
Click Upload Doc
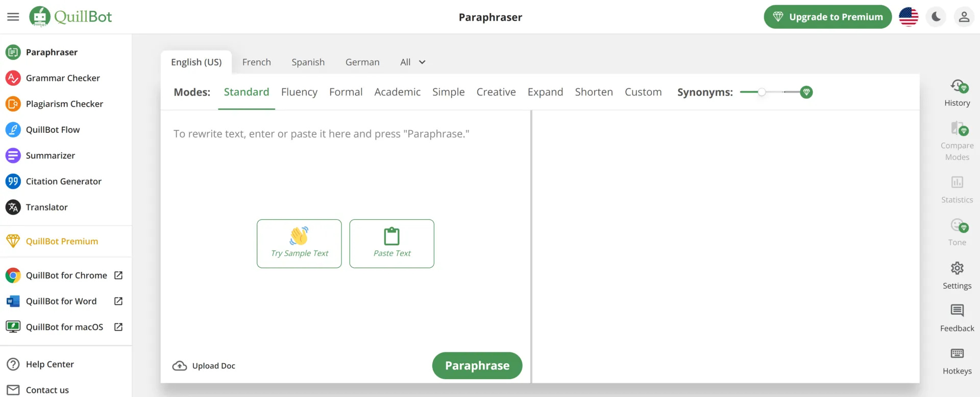[204, 366]
